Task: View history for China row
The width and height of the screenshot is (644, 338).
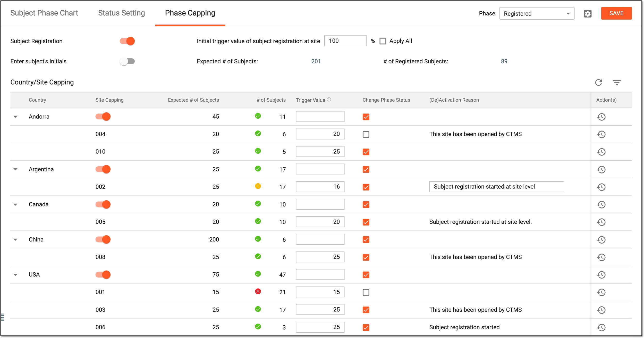Action: click(x=601, y=240)
